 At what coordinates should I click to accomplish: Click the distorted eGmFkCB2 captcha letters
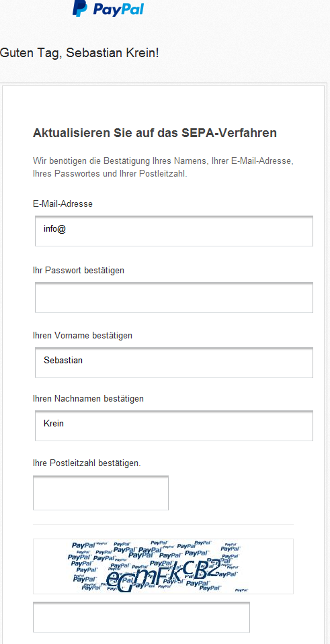[x=163, y=573]
